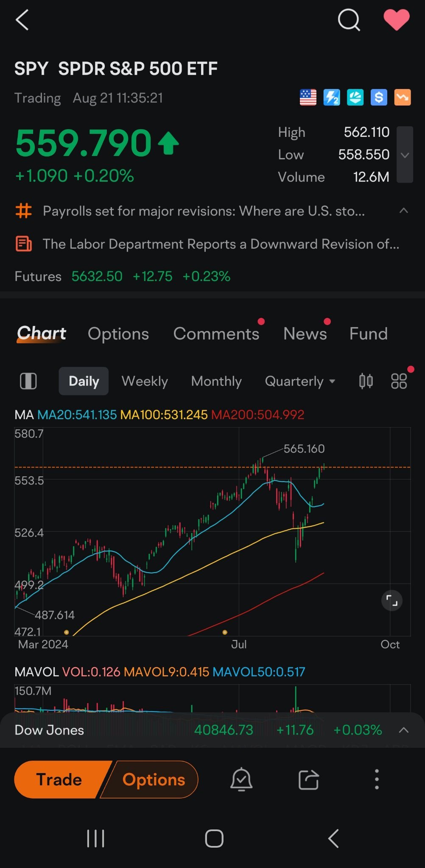Tap the MAVOL9:0.415 volume indicator label
This screenshot has height=868, width=425.
coord(166,672)
